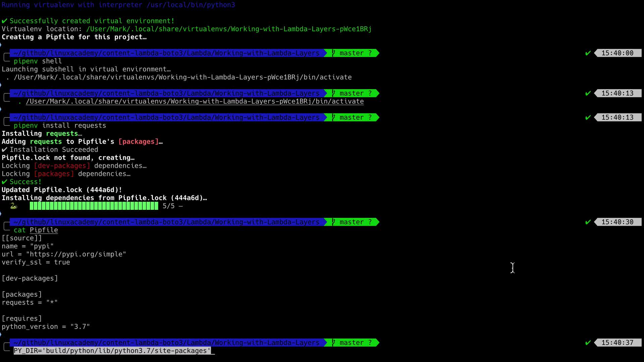Click the 'pipenv shell' command text
The image size is (644, 362).
click(38, 61)
